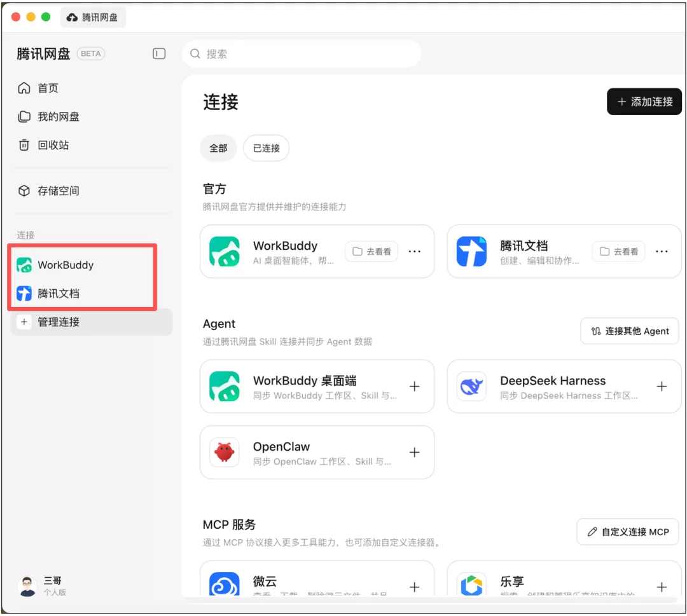Click the 个人版 account label
This screenshot has width=687, height=616.
[x=55, y=592]
